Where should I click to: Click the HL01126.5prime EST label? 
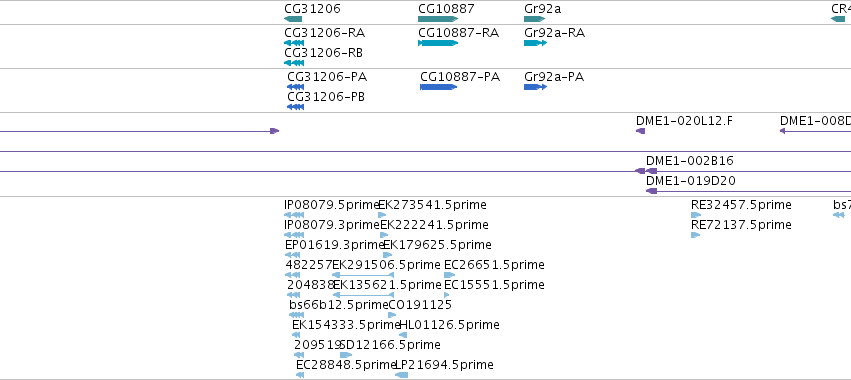click(x=449, y=325)
